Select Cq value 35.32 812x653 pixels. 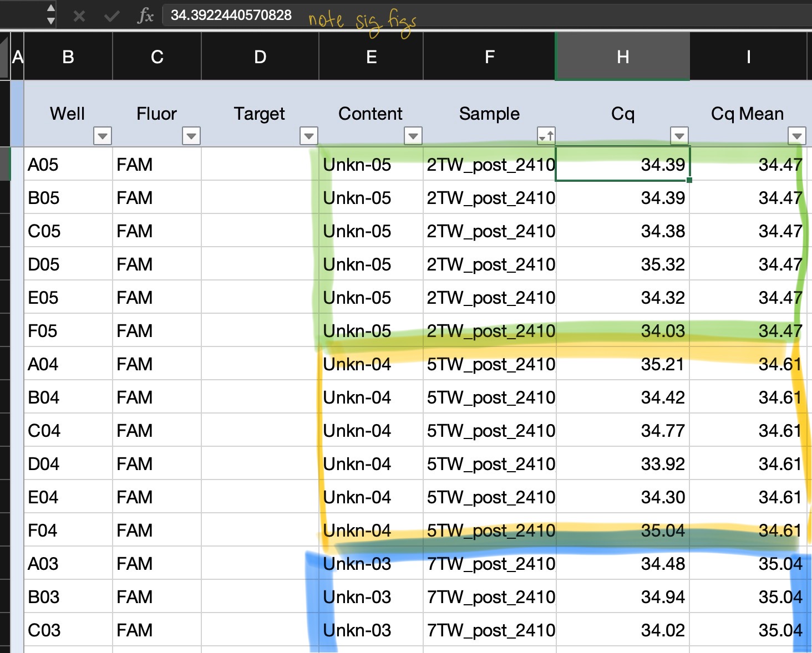point(623,264)
